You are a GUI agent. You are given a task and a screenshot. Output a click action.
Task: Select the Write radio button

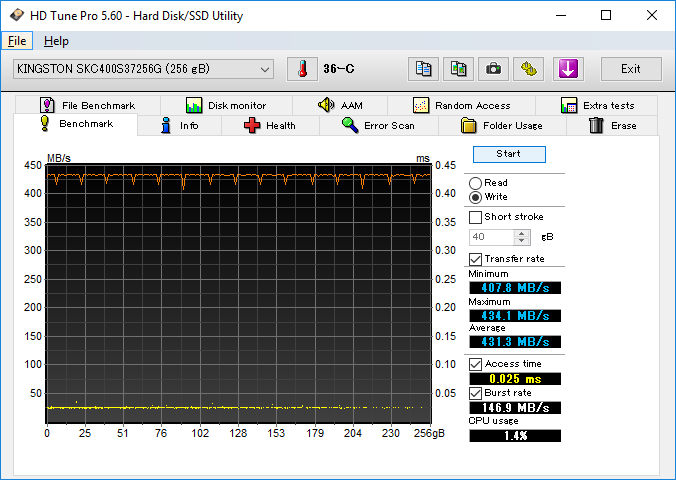click(x=476, y=197)
